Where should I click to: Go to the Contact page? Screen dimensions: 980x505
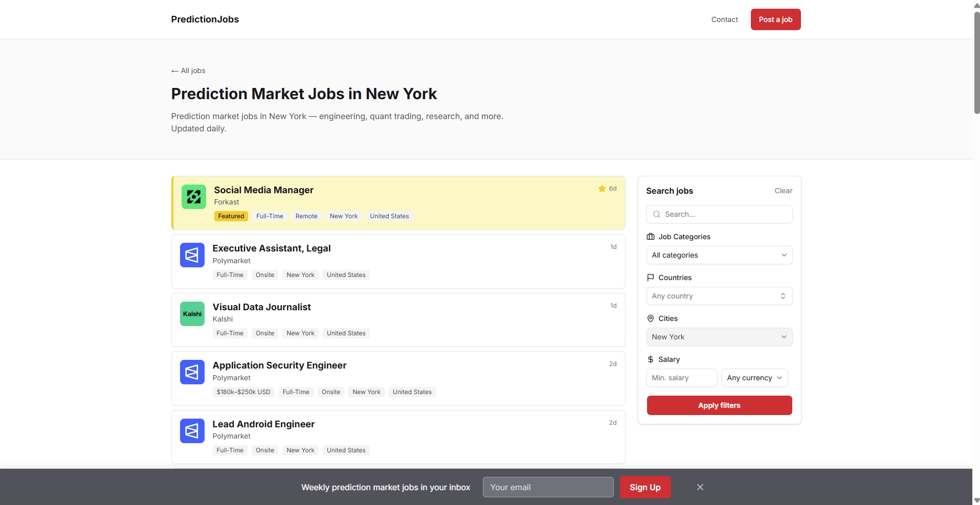pos(724,19)
